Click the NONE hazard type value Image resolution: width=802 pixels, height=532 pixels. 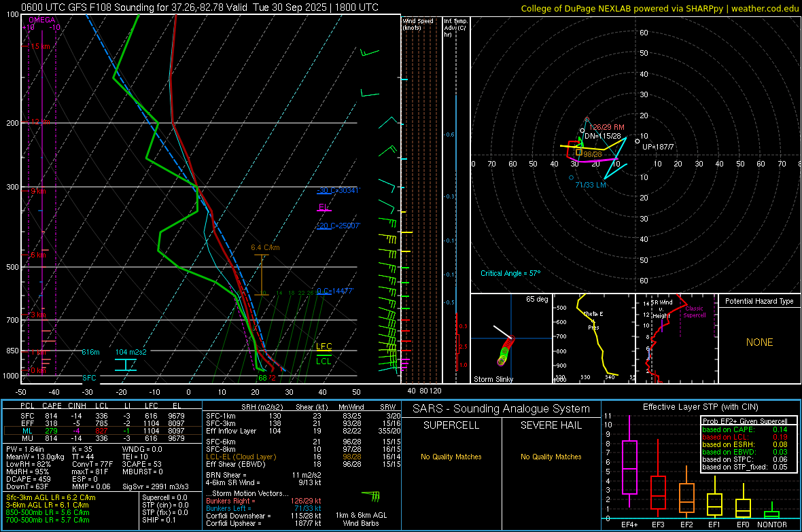[x=759, y=342]
